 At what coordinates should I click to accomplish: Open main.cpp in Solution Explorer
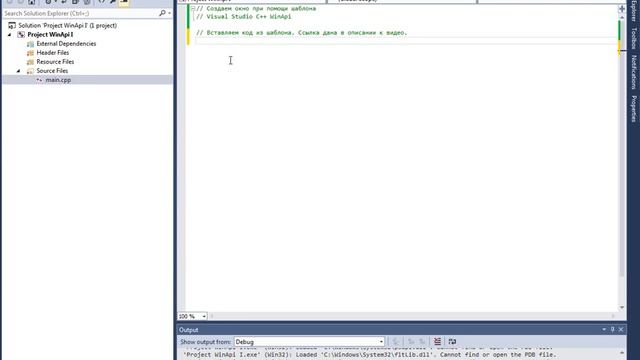pos(58,80)
